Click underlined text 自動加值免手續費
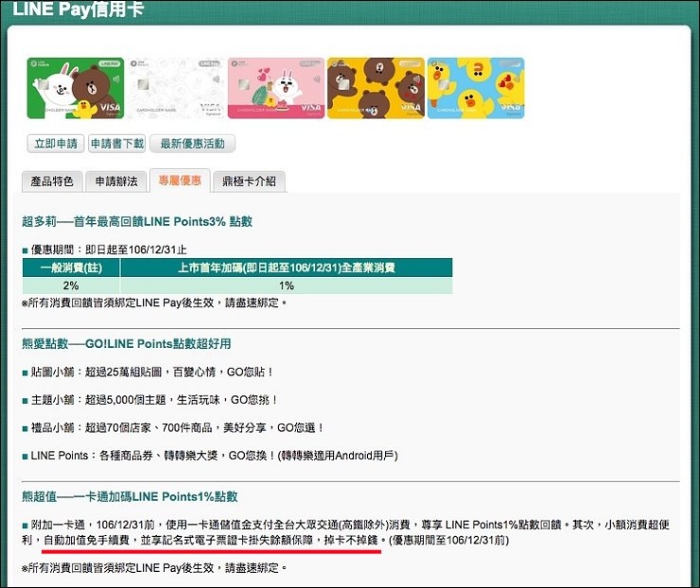The width and height of the screenshot is (700, 588). click(87, 540)
